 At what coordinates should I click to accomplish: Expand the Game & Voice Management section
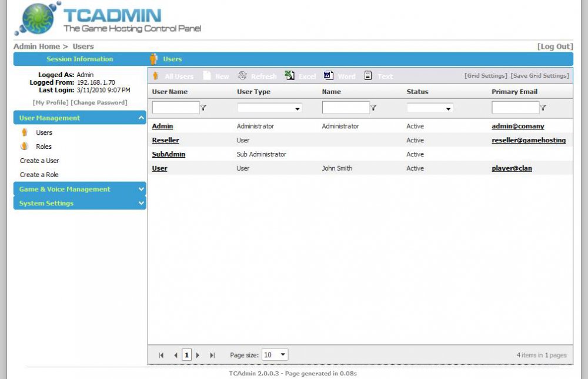pyautogui.click(x=141, y=189)
